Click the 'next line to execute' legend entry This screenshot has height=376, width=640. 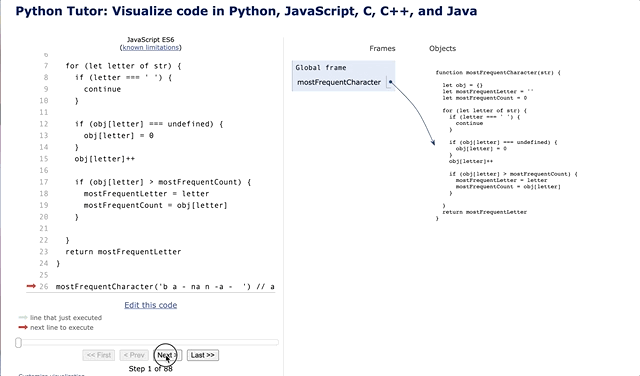coord(62,327)
